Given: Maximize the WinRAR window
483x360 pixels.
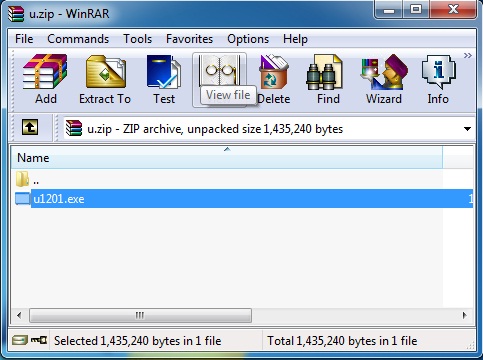Looking at the screenshot, I should pos(416,10).
